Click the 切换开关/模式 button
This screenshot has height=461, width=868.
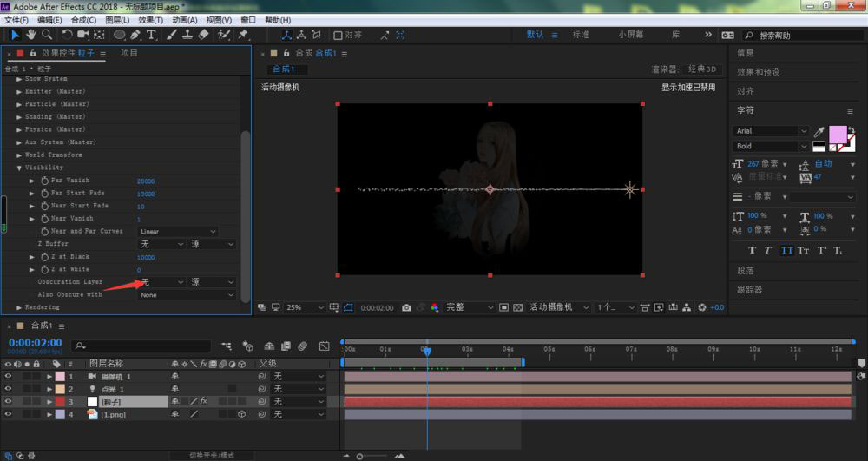pos(212,456)
